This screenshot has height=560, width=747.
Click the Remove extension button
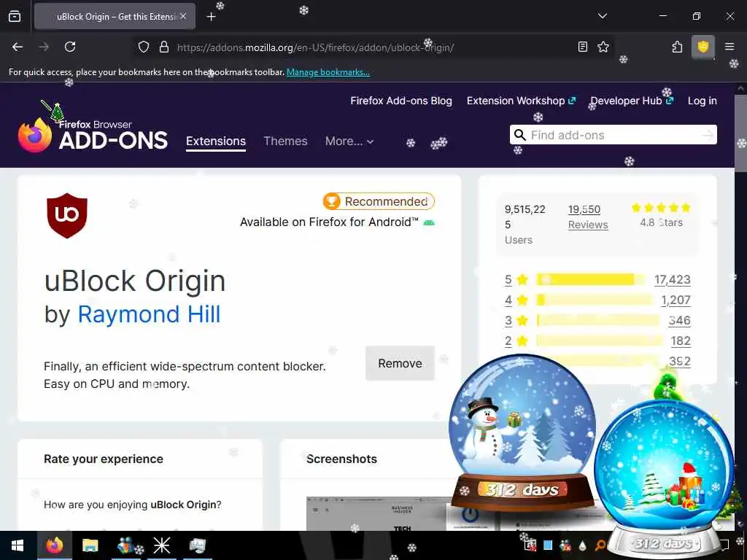tap(400, 363)
